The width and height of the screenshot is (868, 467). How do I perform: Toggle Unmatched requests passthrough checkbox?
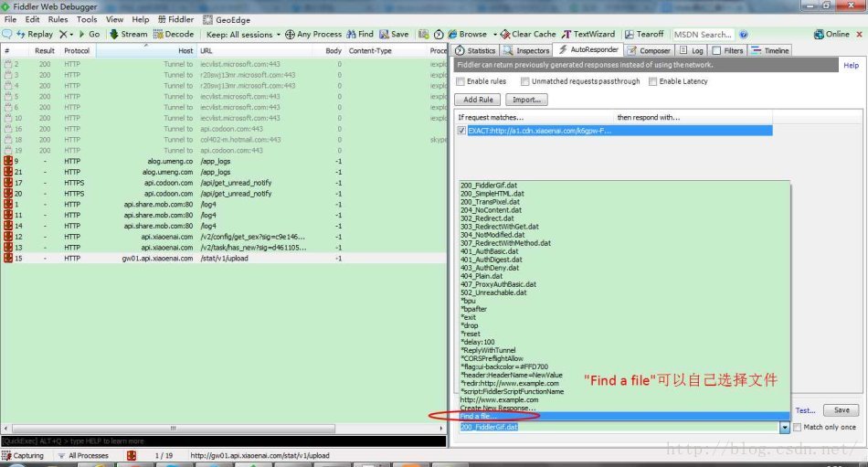524,81
